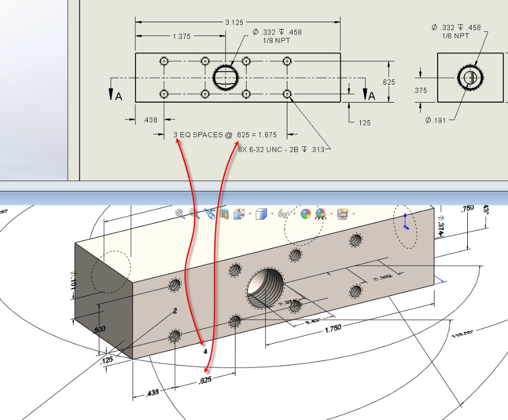Viewport: 508px width, 420px height.
Task: Select the .438 dimension below the 3D model
Action: pyautogui.click(x=152, y=393)
